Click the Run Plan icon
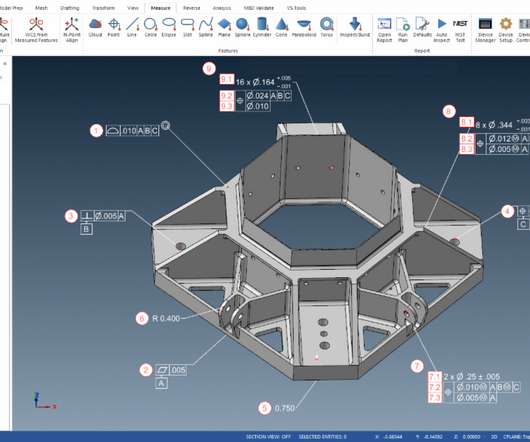The height and width of the screenshot is (442, 530). [x=403, y=30]
